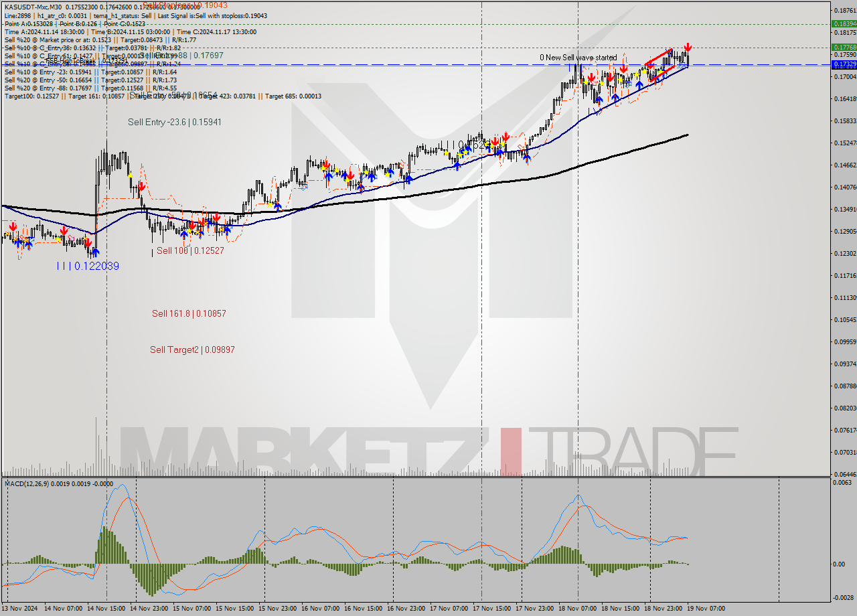Click the 'Sell %20 @ Entry -88' line

90,88
